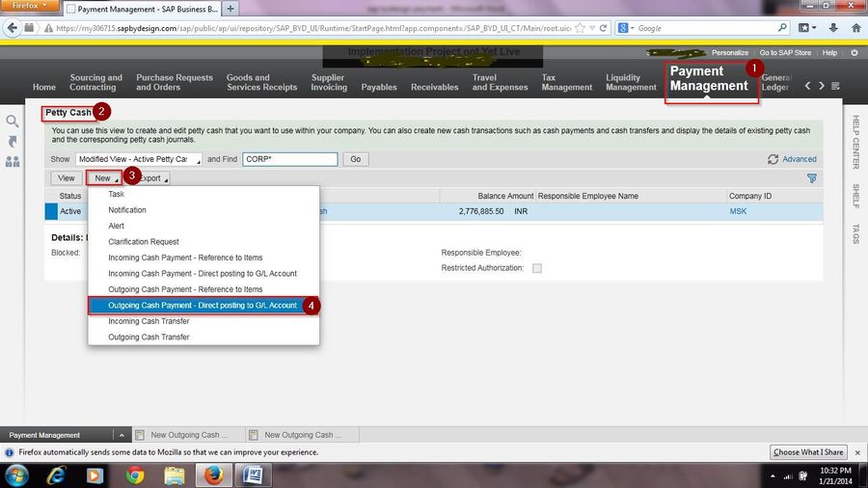Screen dimensions: 868x488
Task: Click Go to SAP Store link
Action: click(785, 53)
